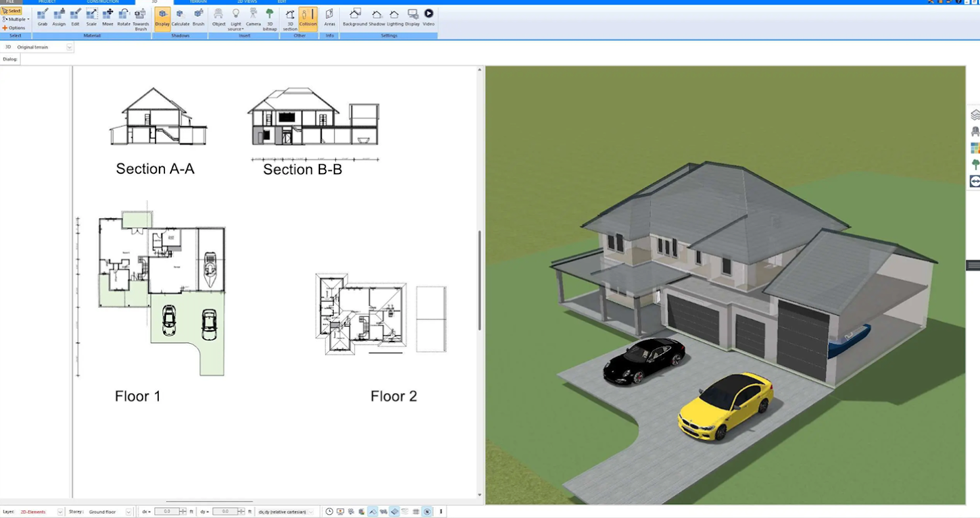Insert an Object into the scene
This screenshot has width=980, height=518.
point(218,17)
